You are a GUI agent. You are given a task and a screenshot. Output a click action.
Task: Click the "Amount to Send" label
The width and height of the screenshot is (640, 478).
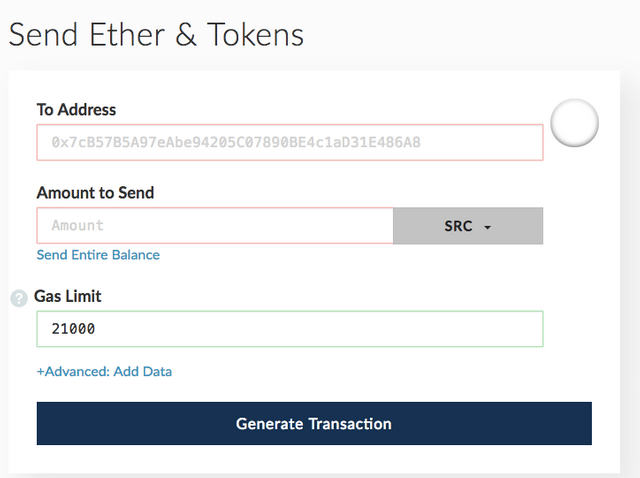coord(96,193)
